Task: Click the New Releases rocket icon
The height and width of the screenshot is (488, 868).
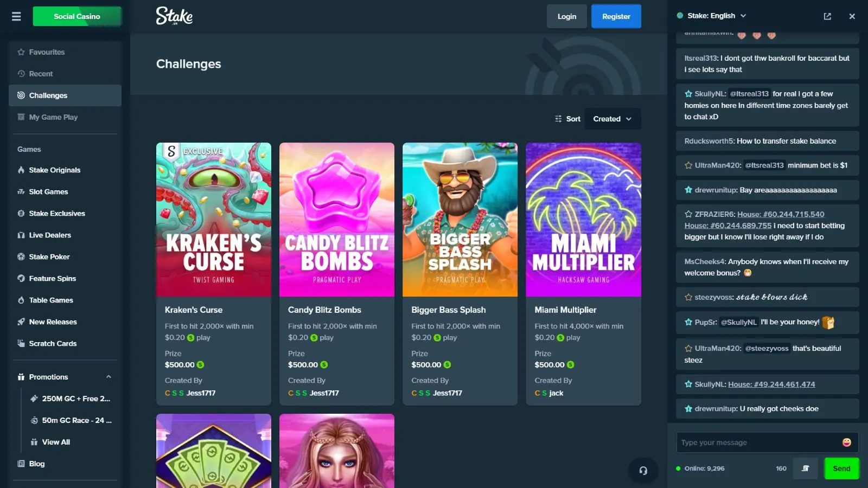Action: coord(21,322)
